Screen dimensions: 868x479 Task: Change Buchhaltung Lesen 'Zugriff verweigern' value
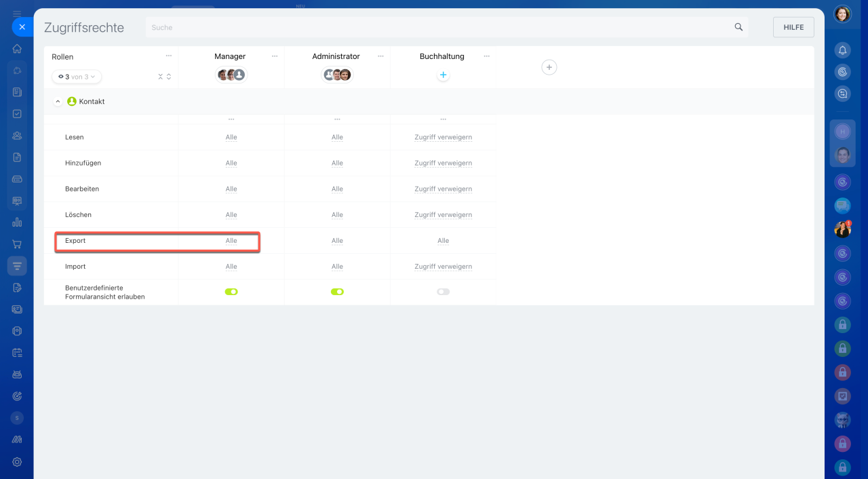click(443, 137)
